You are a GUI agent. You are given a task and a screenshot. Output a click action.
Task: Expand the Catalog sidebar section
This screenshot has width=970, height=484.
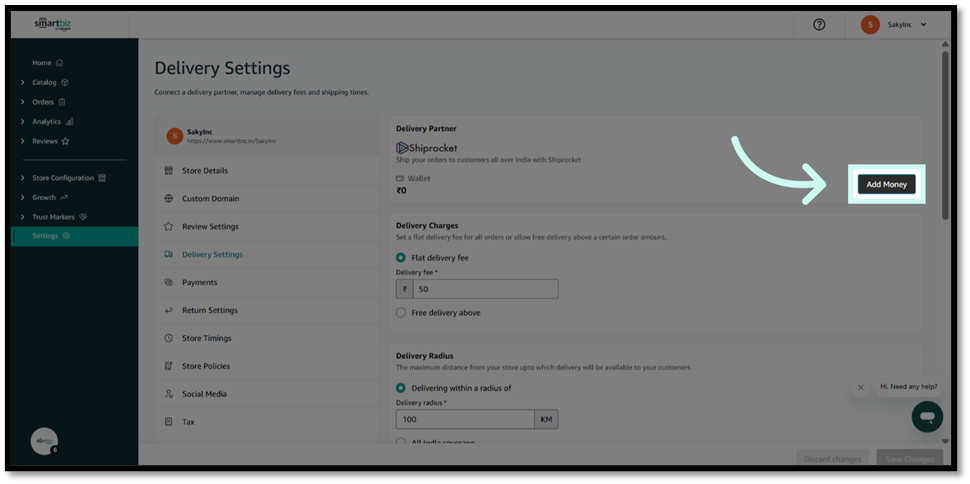coord(23,82)
